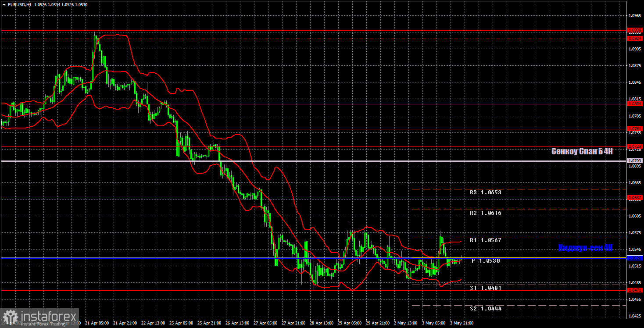The image size is (644, 328).
Task: Click the white 1.0703 Senkou price tag
Action: click(x=635, y=161)
